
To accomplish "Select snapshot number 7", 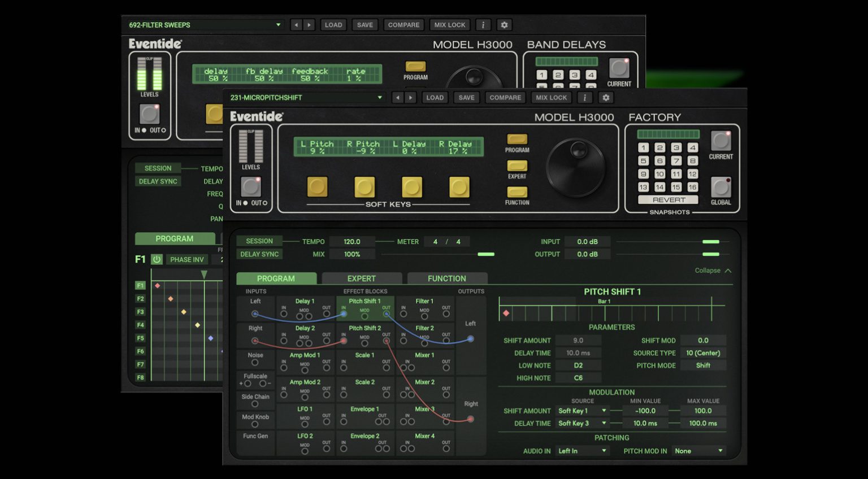I will click(676, 161).
